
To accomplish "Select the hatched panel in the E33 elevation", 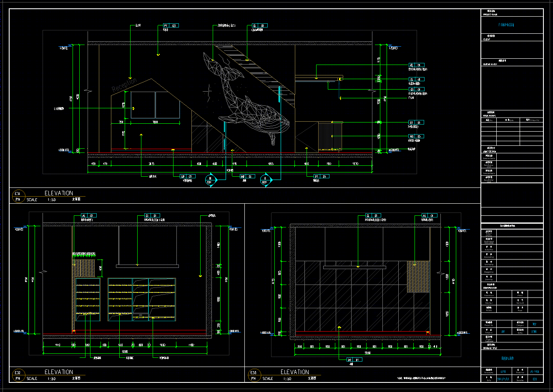I will [84, 268].
